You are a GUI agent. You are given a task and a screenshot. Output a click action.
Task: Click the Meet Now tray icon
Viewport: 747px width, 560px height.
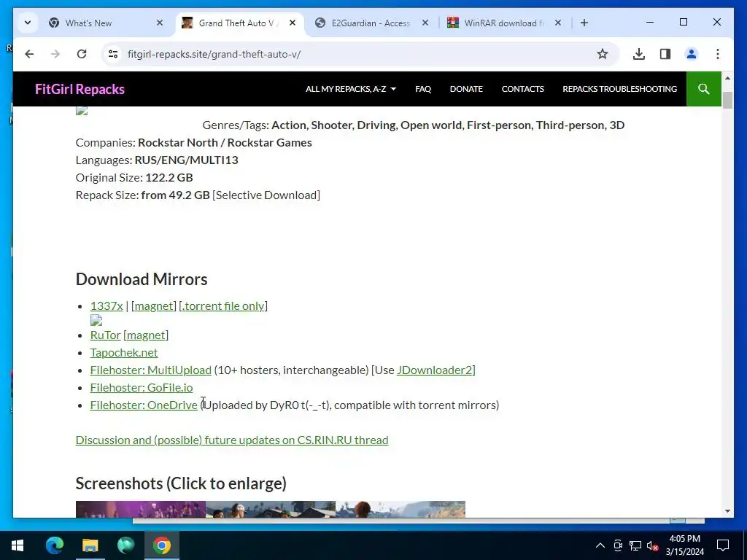click(x=618, y=545)
